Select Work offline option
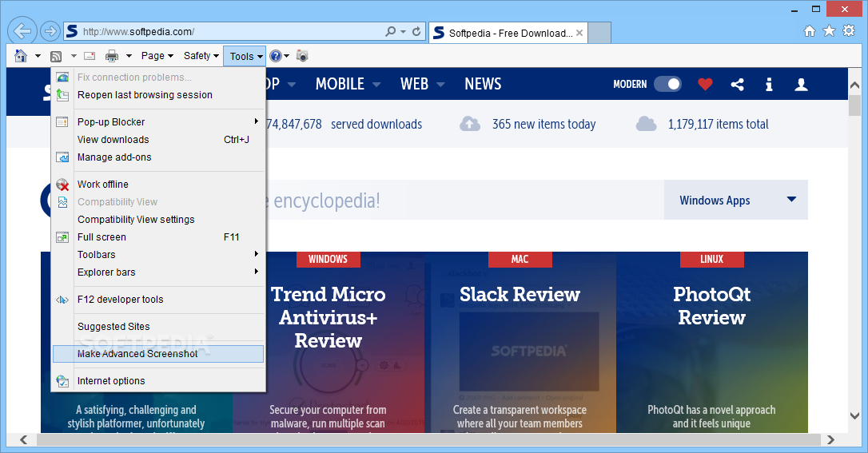 pos(158,185)
